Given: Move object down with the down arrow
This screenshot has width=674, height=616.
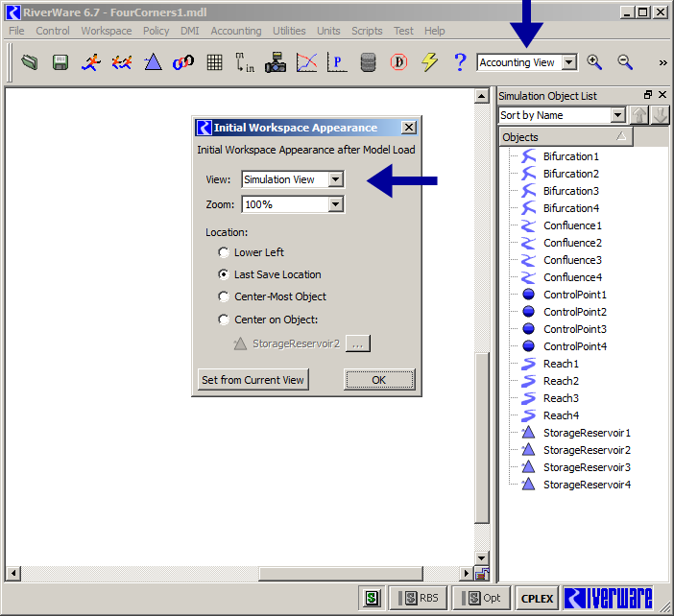Looking at the screenshot, I should [660, 115].
